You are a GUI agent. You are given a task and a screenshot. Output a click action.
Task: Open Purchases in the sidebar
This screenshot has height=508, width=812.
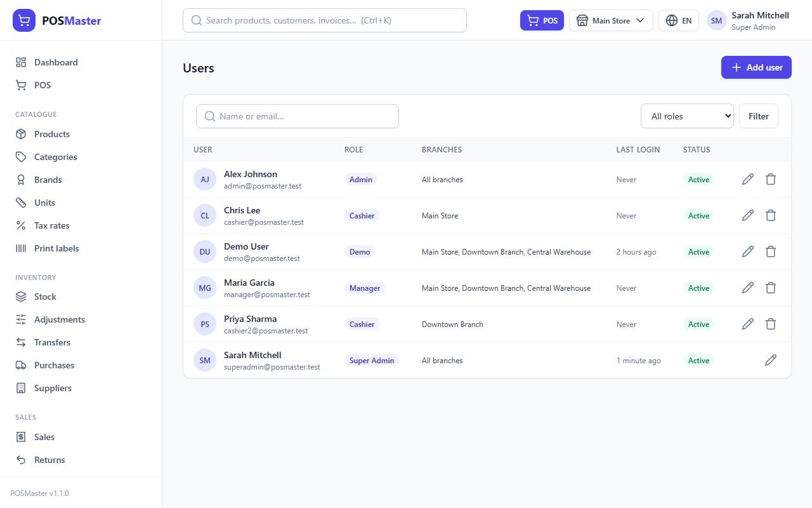point(81,365)
